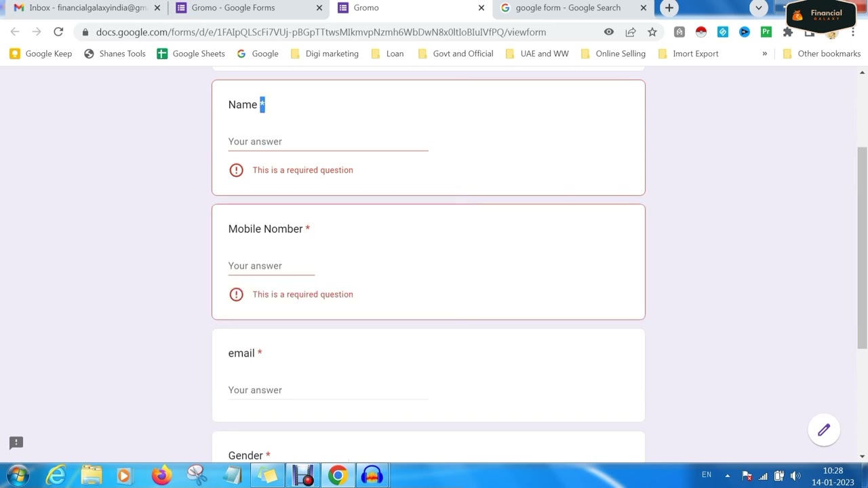
Task: Open the share page icon in address bar
Action: pyautogui.click(x=631, y=32)
